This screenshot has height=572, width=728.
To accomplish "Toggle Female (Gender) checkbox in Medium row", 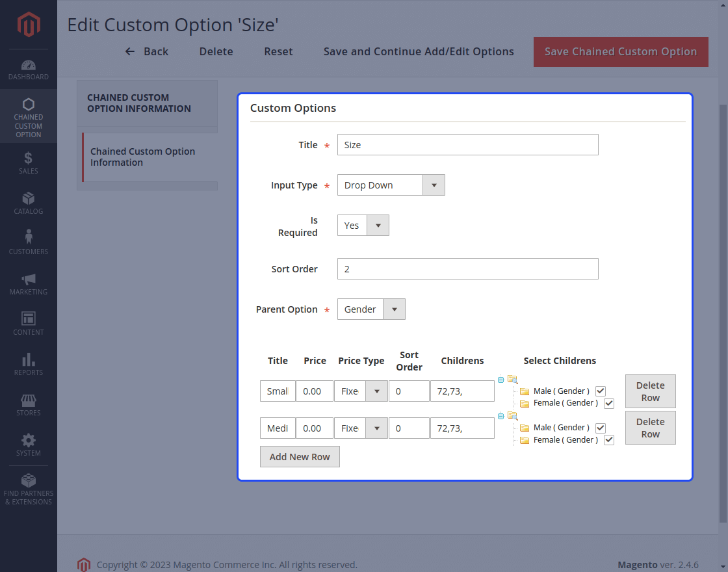I will 609,440.
